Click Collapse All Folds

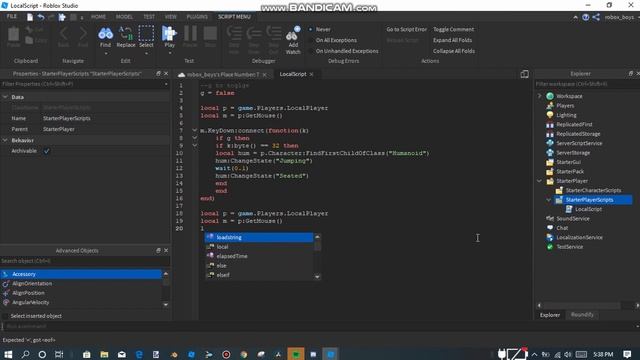coord(453,51)
